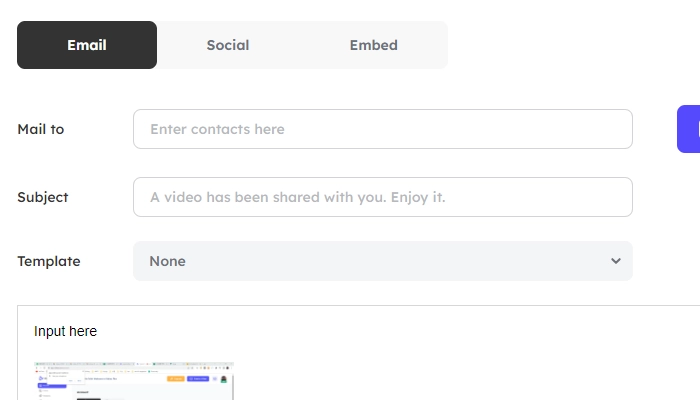Focus the Subject text field
700x400 pixels.
click(382, 197)
